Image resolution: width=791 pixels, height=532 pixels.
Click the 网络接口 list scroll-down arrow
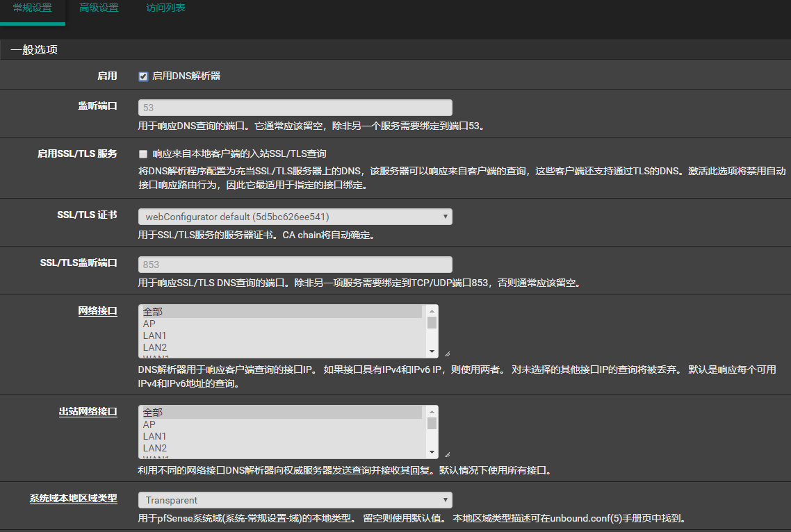coord(432,352)
